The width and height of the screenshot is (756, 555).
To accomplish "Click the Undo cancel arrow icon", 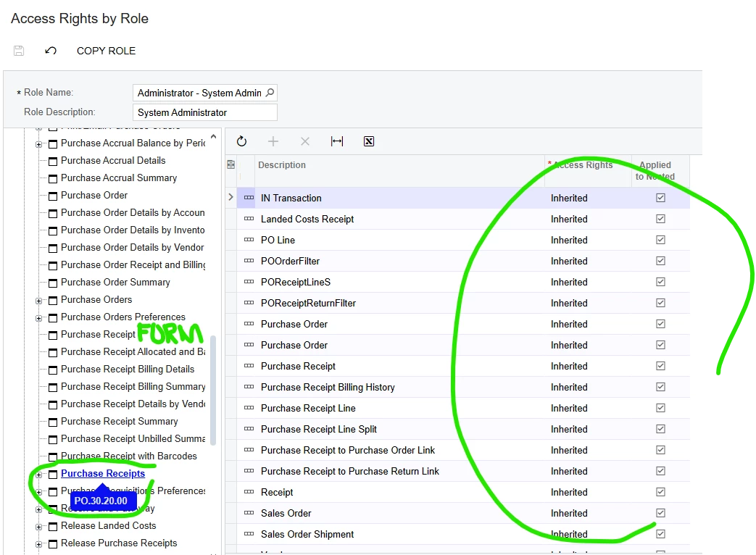I will tap(51, 51).
